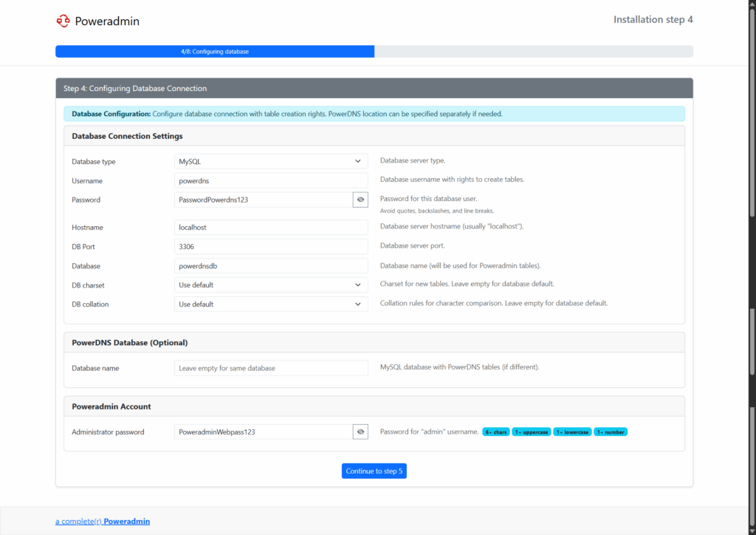
Task: Expand the DB charset dropdown
Action: pyautogui.click(x=271, y=285)
